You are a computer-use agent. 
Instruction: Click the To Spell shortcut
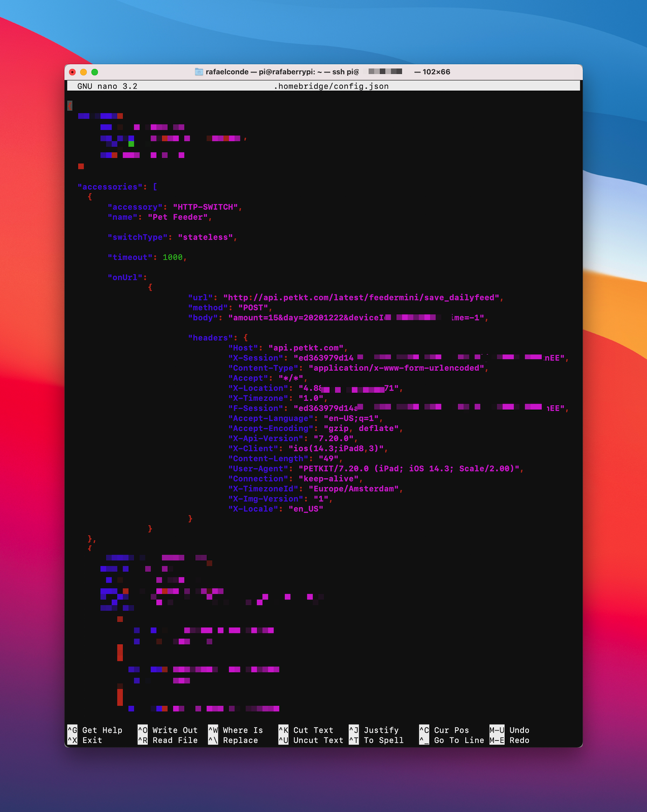pyautogui.click(x=383, y=740)
